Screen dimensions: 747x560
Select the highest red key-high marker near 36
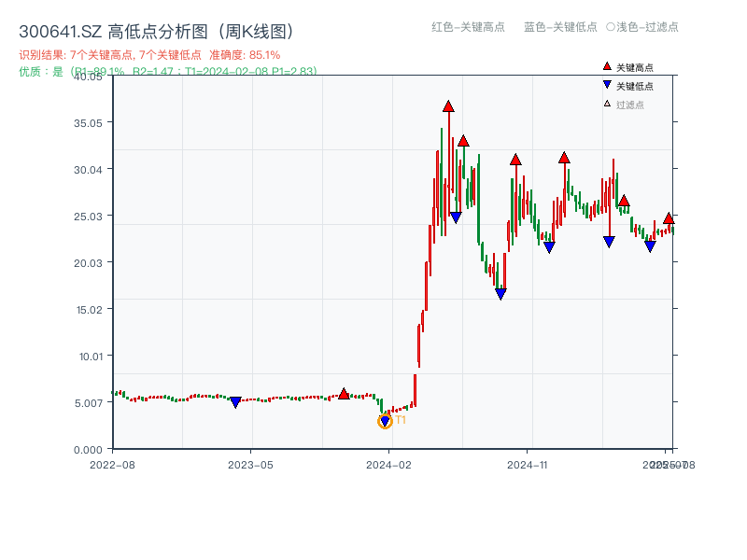(x=446, y=106)
